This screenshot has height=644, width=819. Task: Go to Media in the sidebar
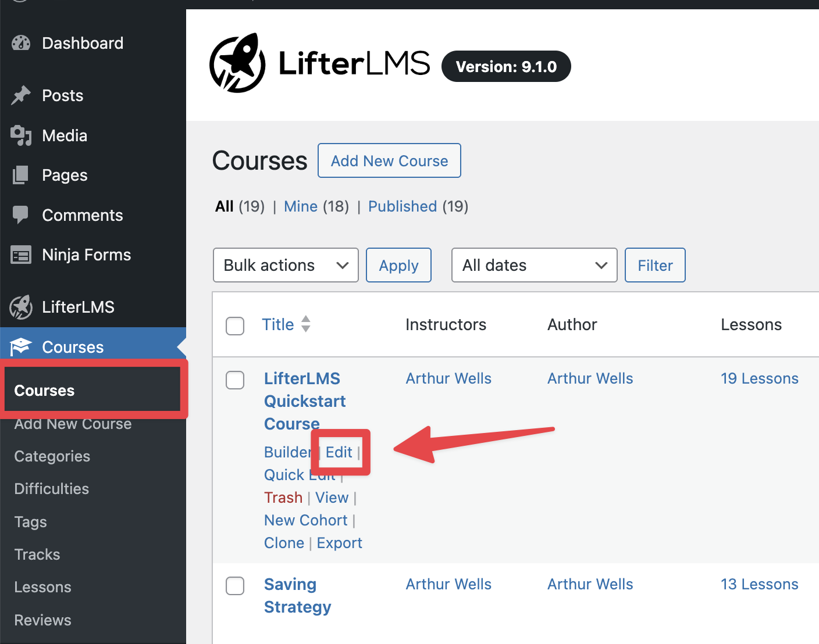(x=65, y=135)
